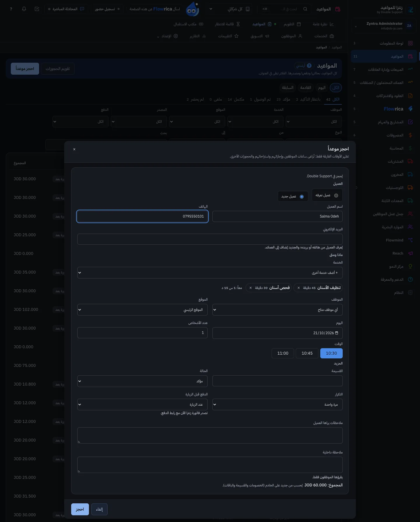The width and height of the screenshot is (420, 522).
Task: Switch to قائمة الانتظار tab
Action: coord(228,24)
